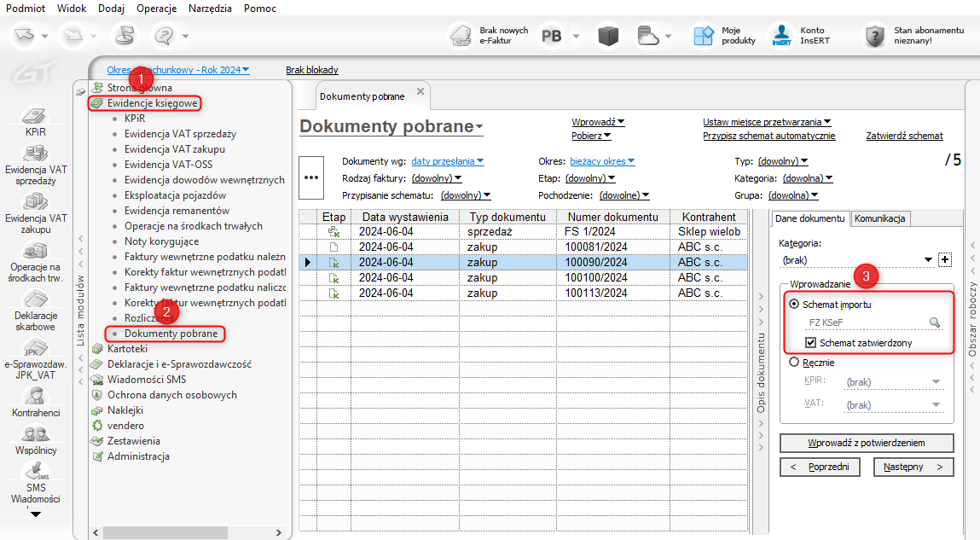Click the Kontrahenci sidebar icon

[x=35, y=397]
